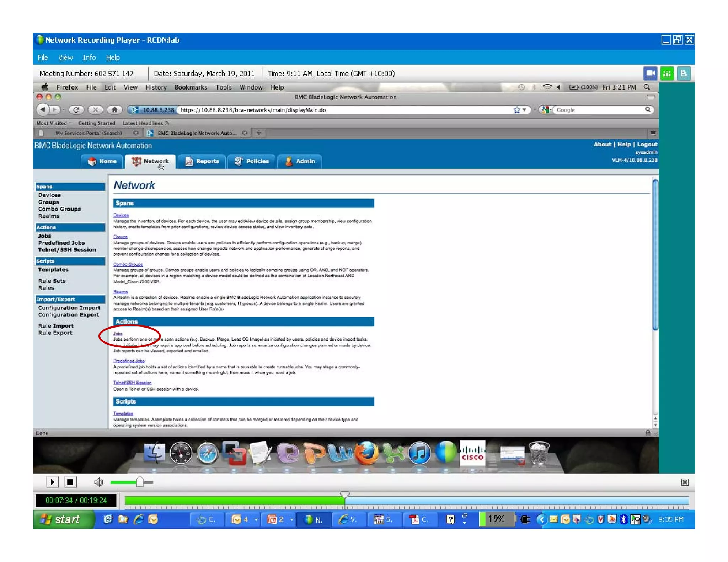Click the Word W icon in dock
This screenshot has height=562, width=728.
[x=340, y=454]
